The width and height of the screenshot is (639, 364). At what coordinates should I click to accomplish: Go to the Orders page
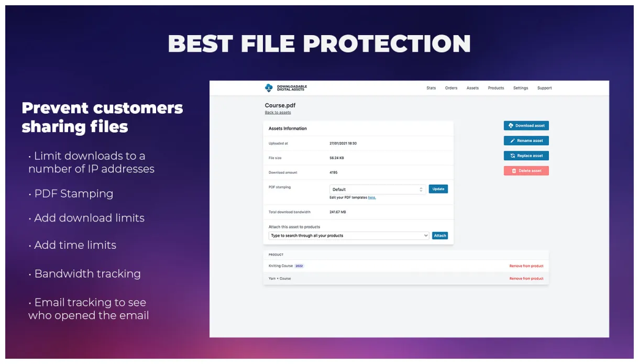(451, 88)
